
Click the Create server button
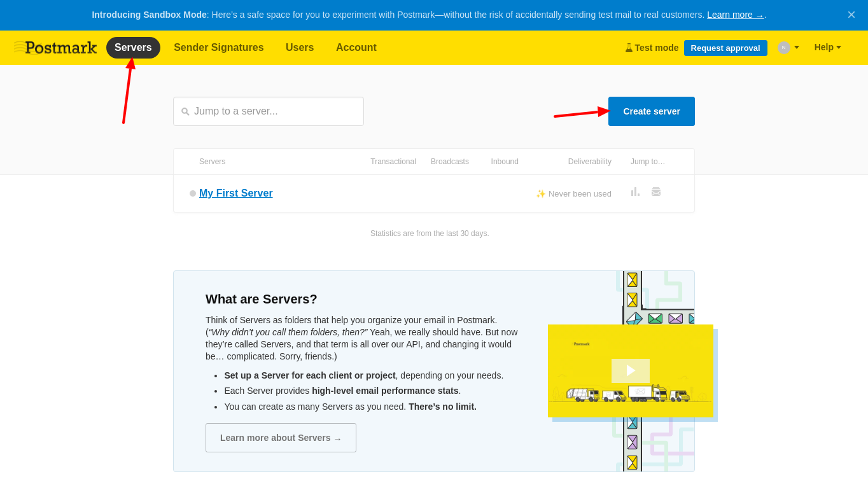tap(652, 111)
